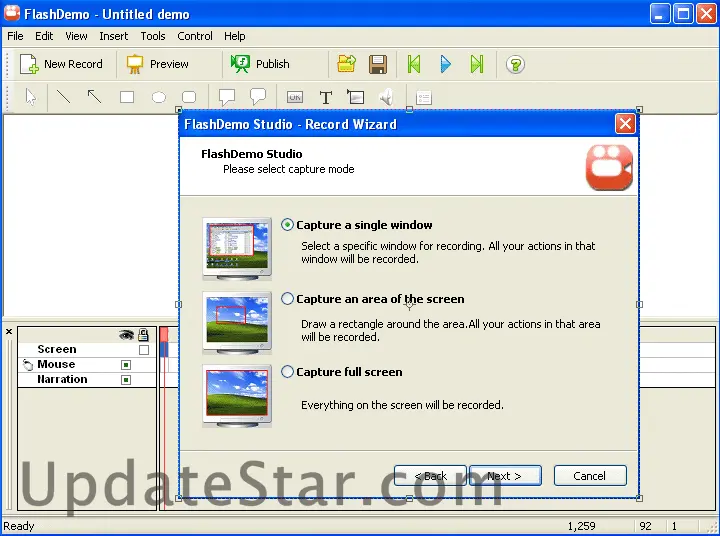Select the pointer selection tool

[31, 97]
